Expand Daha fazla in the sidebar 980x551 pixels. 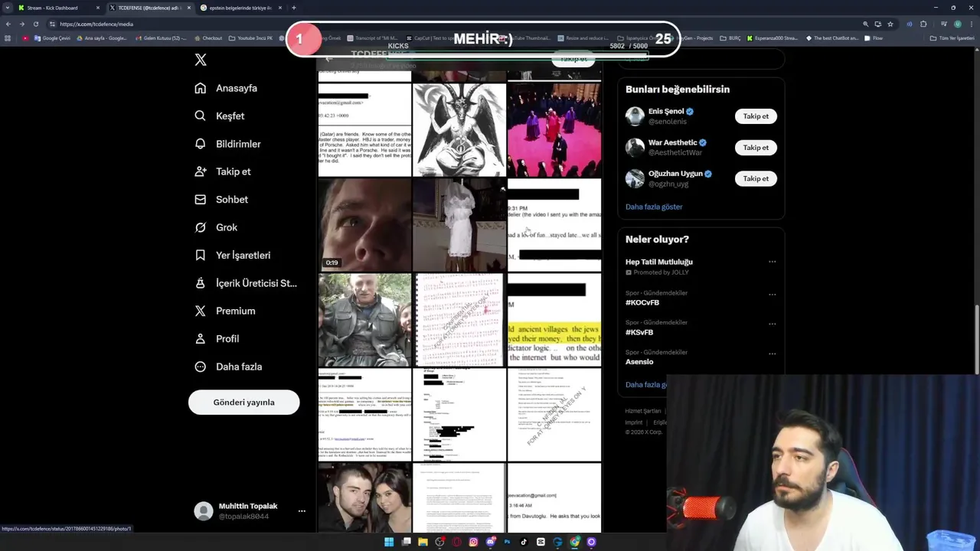pyautogui.click(x=228, y=367)
